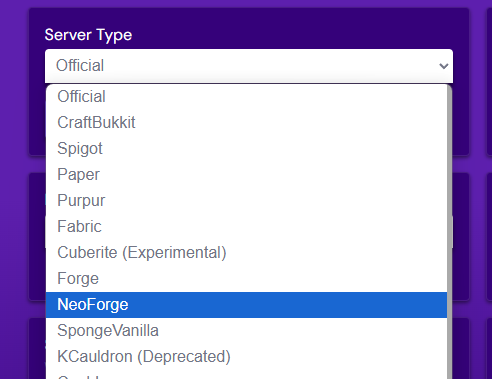492x379 pixels.
Task: Select Paper server type option
Action: click(x=246, y=175)
